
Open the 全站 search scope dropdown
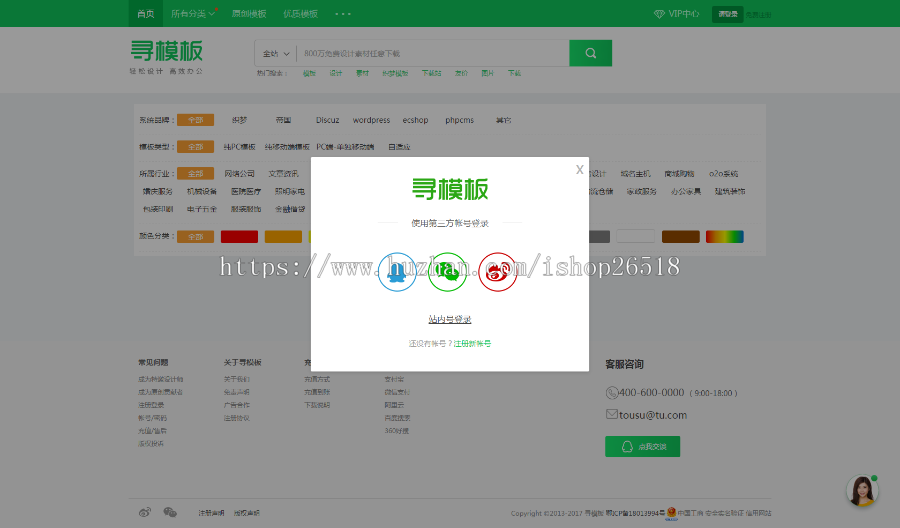276,53
